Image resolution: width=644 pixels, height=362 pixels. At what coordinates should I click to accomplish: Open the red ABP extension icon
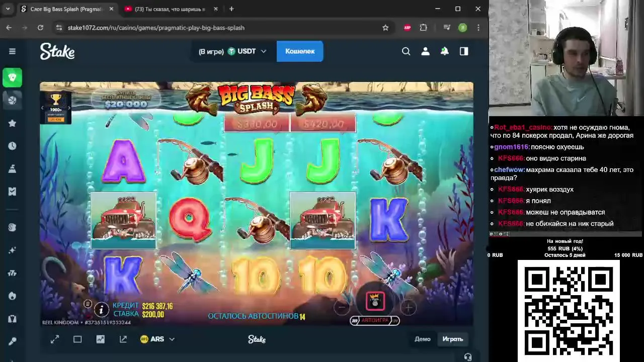408,28
